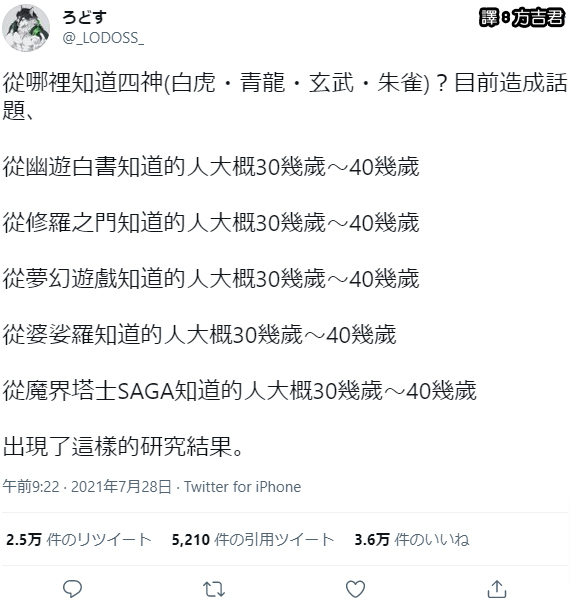Image resolution: width=570 pixels, height=605 pixels.
Task: Click the 午前9:22 2021年7月28日 timestamp
Action: 87,487
